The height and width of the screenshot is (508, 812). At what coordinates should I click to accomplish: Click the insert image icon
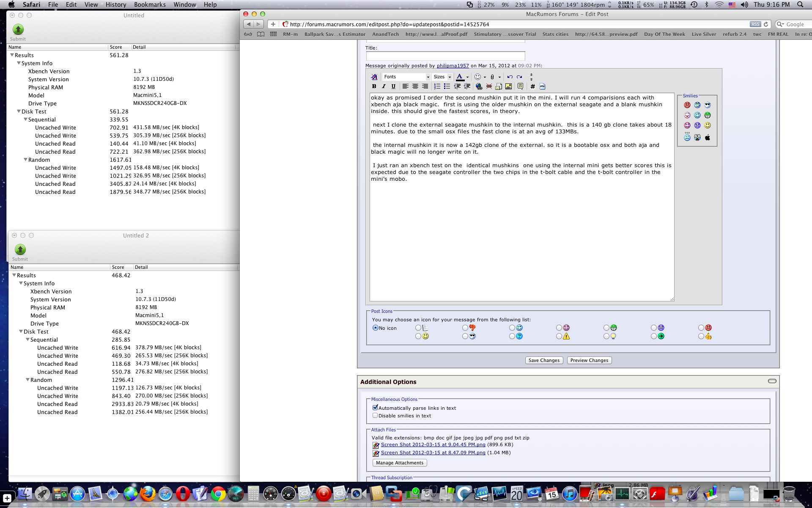tap(508, 86)
